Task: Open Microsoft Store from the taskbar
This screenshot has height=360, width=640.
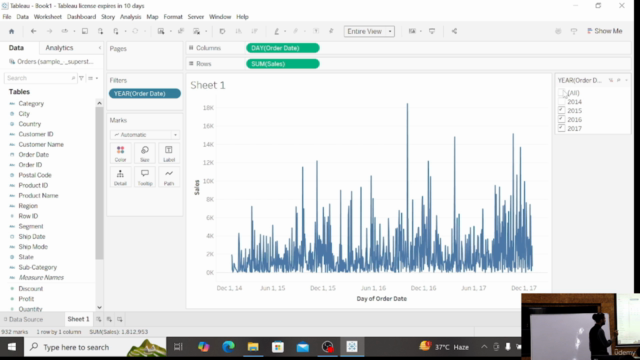Action: (x=278, y=347)
